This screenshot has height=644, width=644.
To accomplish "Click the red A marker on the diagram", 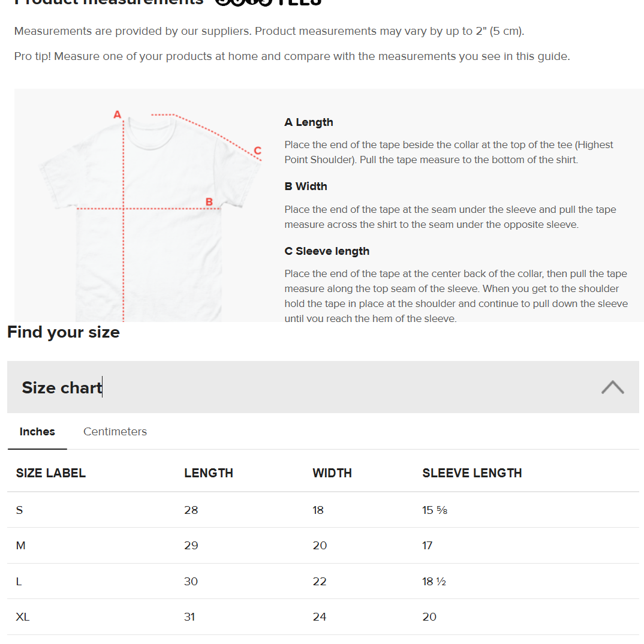I will 118,115.
